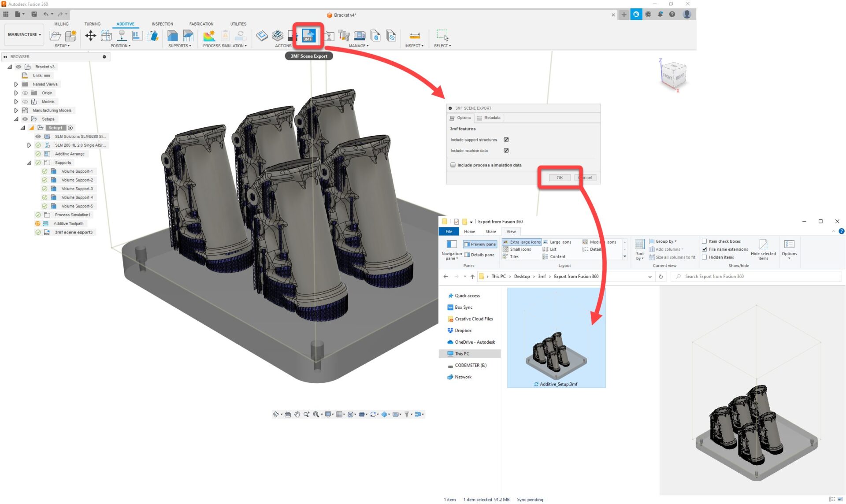This screenshot has height=504, width=846.
Task: Click the Select window tool icon
Action: tap(442, 35)
